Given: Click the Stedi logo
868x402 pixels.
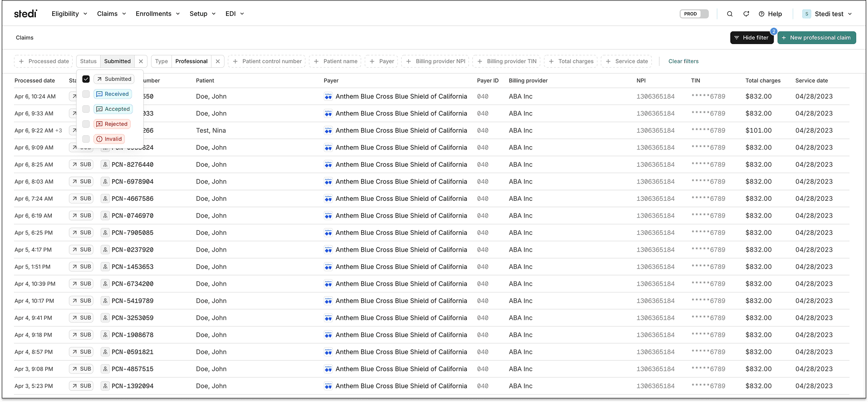Looking at the screenshot, I should [25, 14].
